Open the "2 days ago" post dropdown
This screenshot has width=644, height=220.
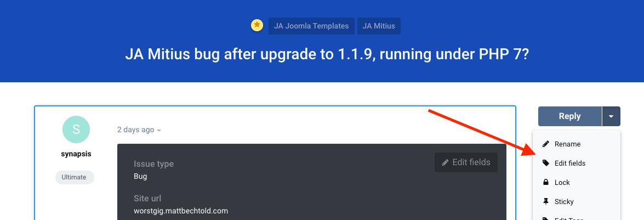(x=139, y=130)
